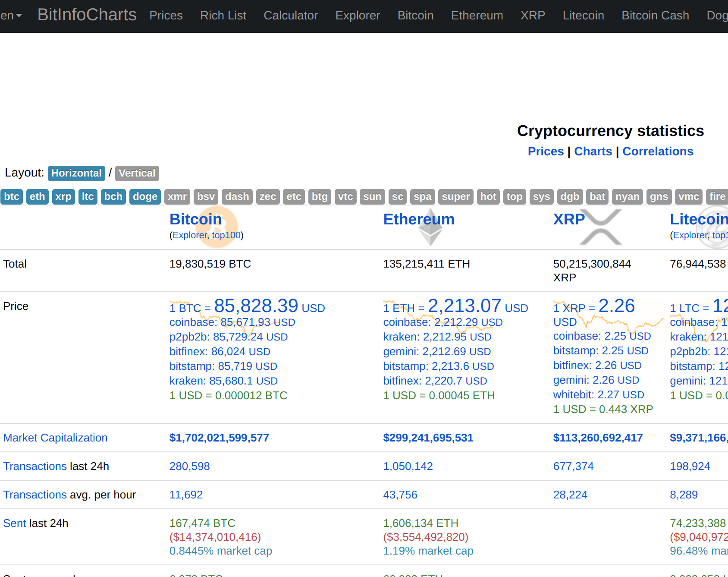Open the Rich List menu item
The image size is (728, 577).
tap(223, 16)
